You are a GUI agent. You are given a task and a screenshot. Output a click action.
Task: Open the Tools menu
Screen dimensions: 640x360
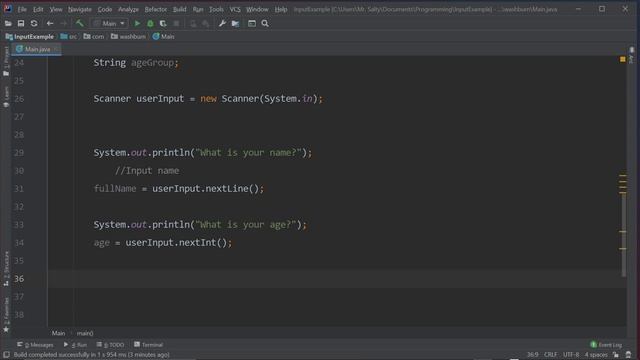pyautogui.click(x=216, y=9)
